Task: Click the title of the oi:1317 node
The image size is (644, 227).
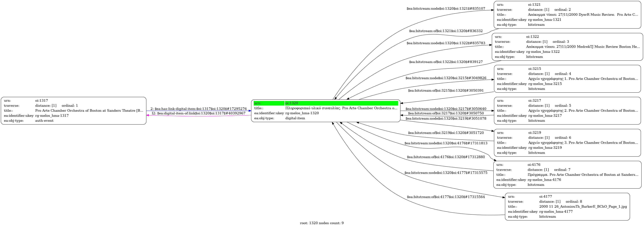Action: tap(89, 110)
